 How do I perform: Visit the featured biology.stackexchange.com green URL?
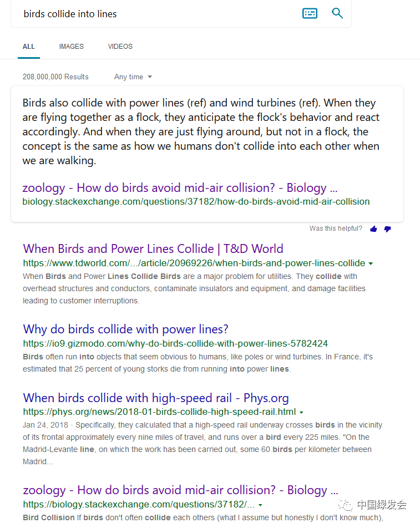(x=196, y=201)
